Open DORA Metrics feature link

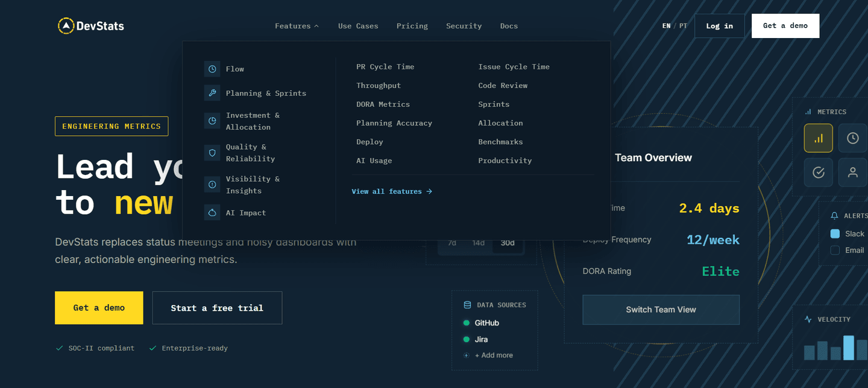[x=383, y=104]
